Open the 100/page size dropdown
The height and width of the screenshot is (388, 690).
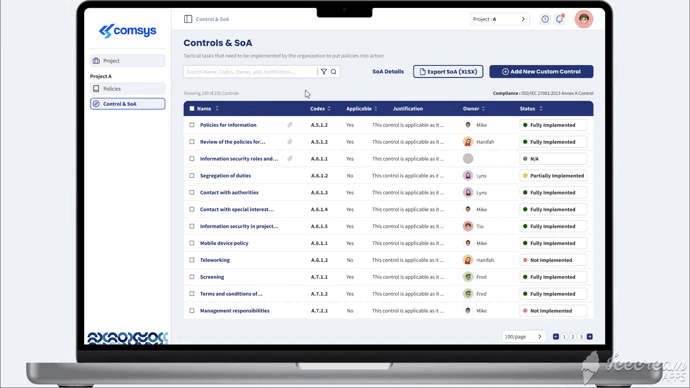click(524, 337)
